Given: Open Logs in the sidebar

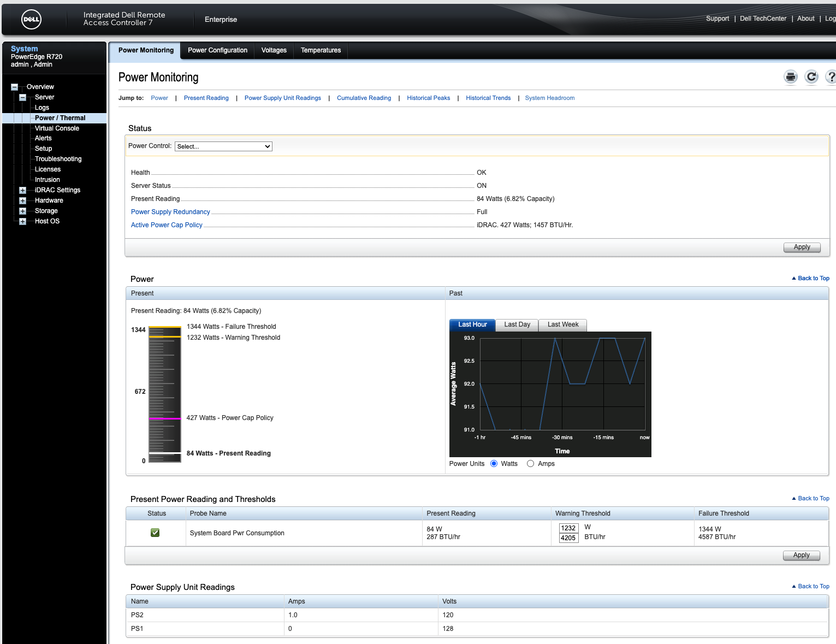Looking at the screenshot, I should pos(42,108).
